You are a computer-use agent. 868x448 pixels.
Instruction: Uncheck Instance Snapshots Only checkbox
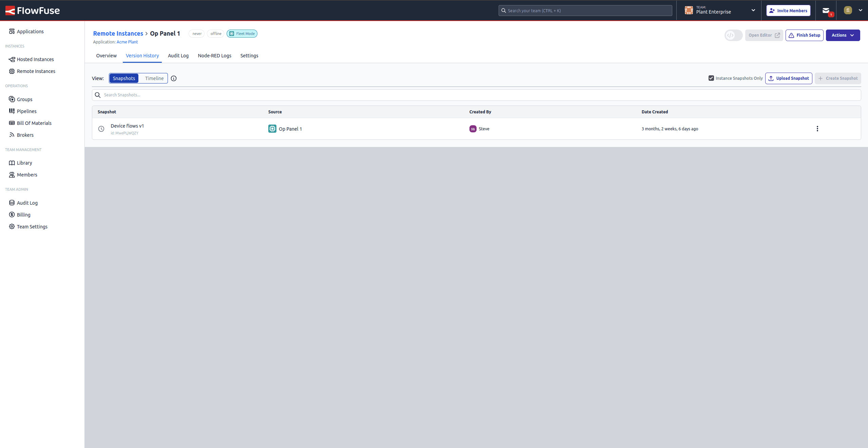711,78
